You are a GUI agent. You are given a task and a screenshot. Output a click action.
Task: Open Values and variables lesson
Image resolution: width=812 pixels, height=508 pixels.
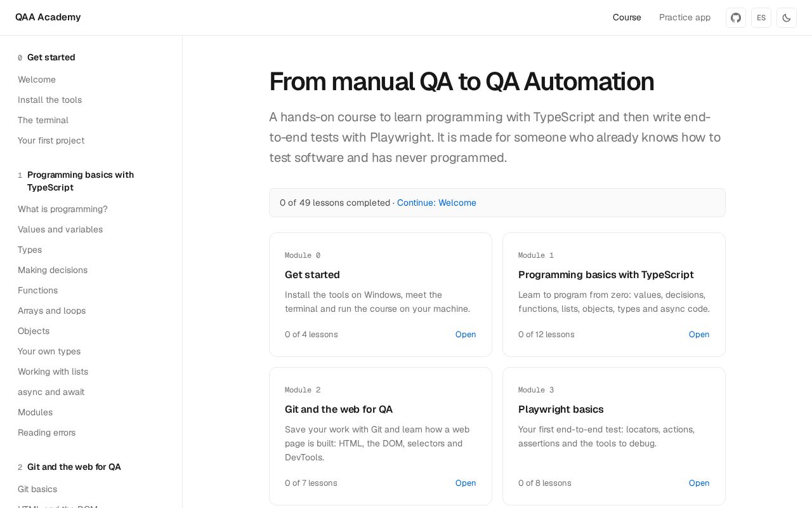pyautogui.click(x=60, y=229)
